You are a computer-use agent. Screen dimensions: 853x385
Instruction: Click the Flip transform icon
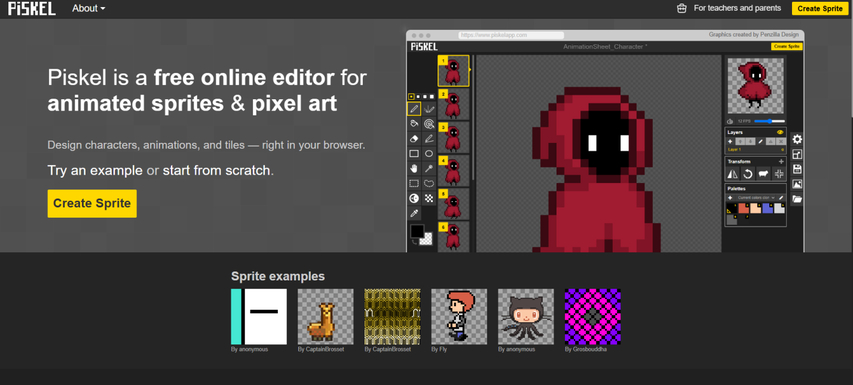point(733,174)
